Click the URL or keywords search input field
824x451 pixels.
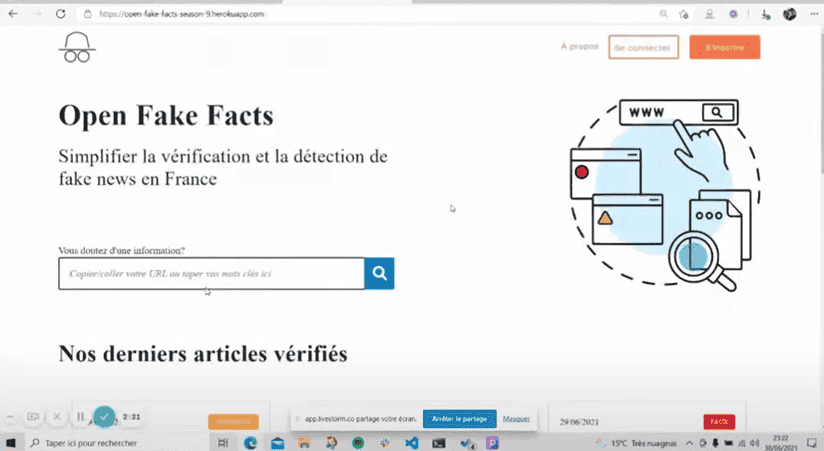(211, 273)
